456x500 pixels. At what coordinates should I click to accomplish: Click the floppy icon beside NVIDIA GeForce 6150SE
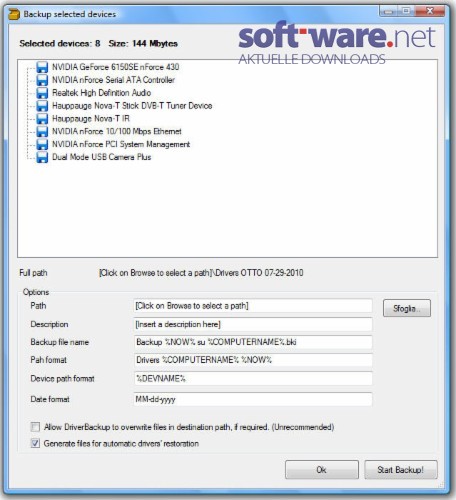[42, 67]
